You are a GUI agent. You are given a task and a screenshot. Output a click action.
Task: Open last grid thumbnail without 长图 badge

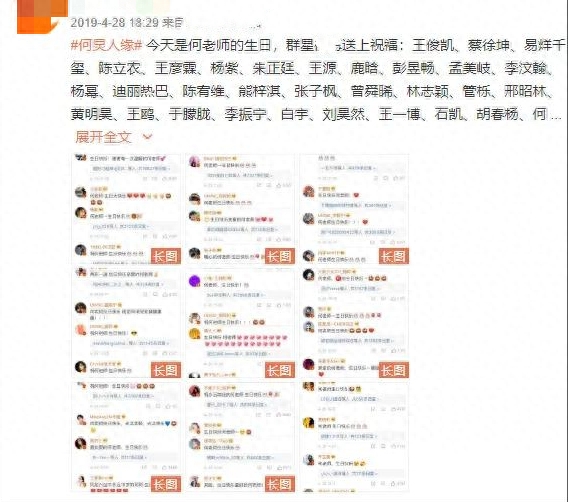click(x=354, y=437)
